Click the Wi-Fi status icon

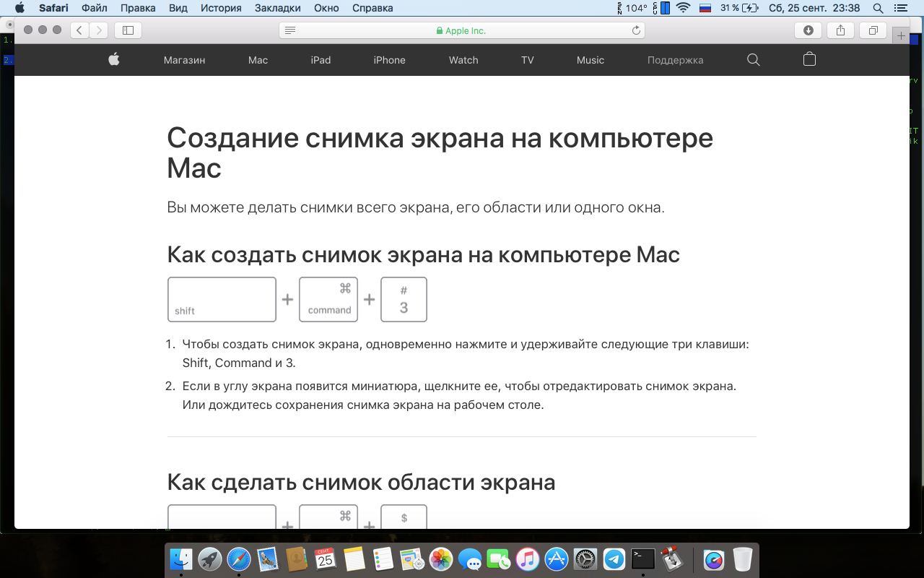coord(683,8)
